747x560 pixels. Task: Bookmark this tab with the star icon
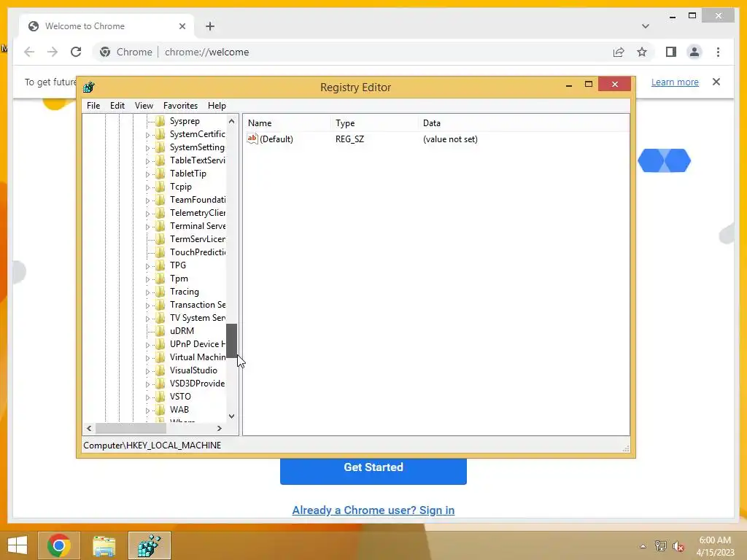coord(642,52)
